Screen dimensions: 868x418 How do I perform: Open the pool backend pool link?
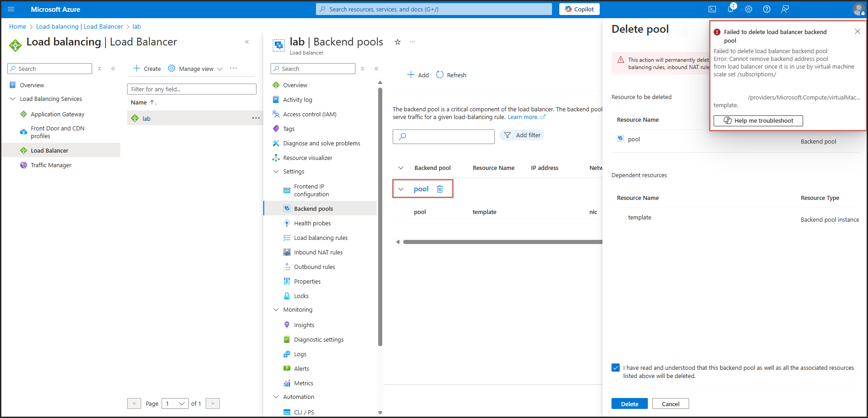(421, 189)
